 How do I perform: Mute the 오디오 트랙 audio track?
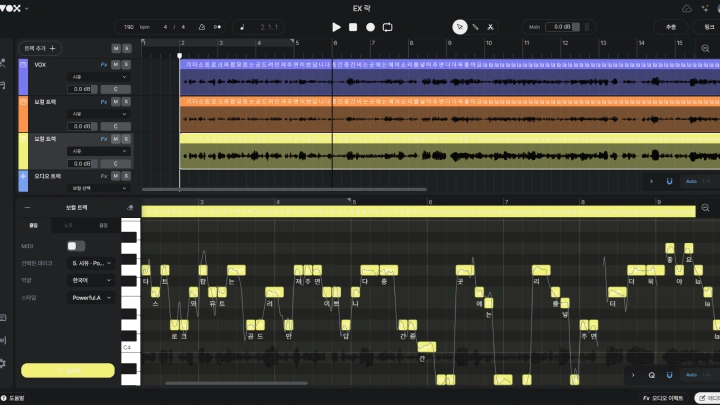pos(116,176)
